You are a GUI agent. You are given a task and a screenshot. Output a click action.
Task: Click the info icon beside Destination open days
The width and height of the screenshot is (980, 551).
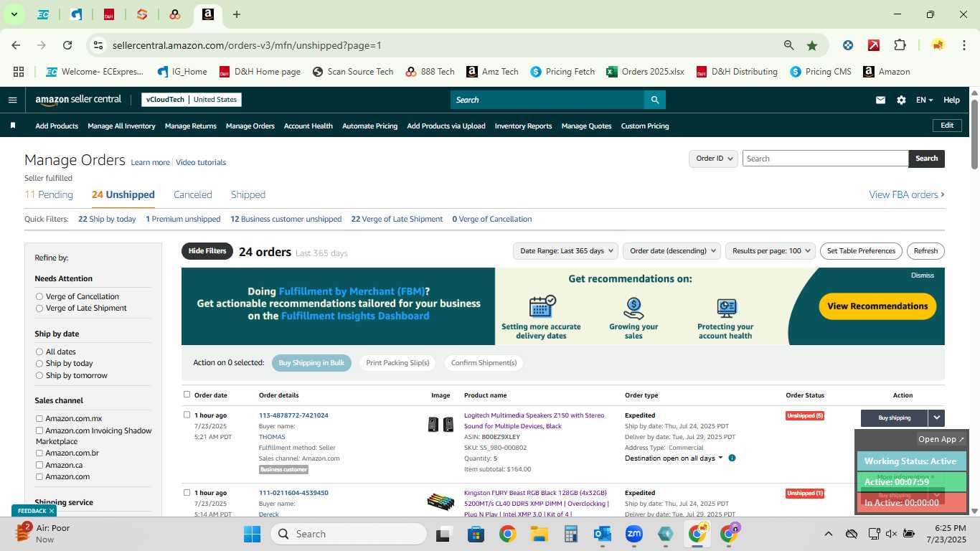(732, 458)
